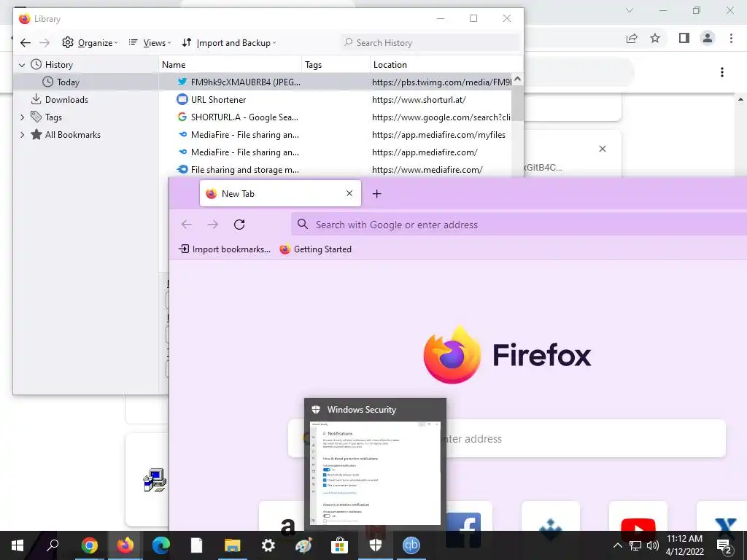
Task: Click Import bookmarks in bookmarks toolbar
Action: 225,249
